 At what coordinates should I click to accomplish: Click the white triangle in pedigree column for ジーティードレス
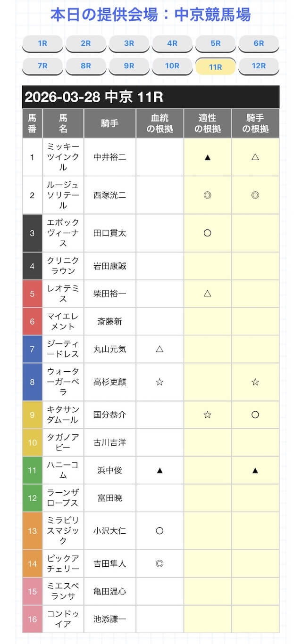pos(159,349)
